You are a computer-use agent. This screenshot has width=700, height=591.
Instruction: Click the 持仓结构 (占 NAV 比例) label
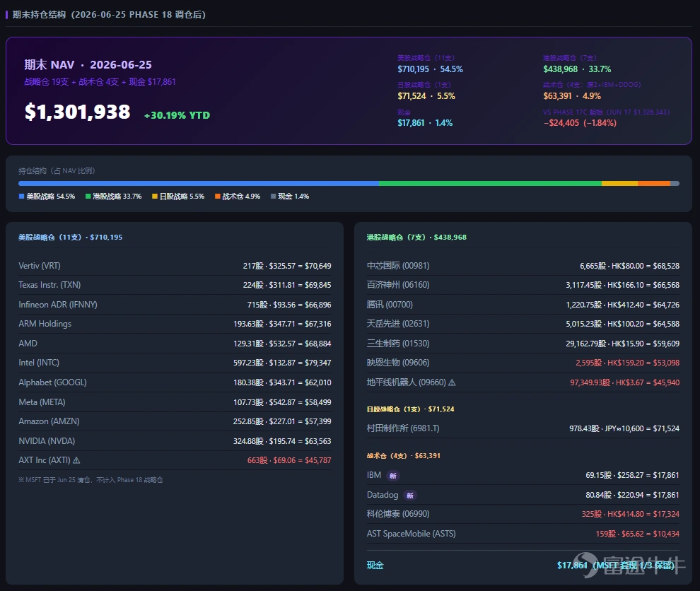(x=57, y=171)
